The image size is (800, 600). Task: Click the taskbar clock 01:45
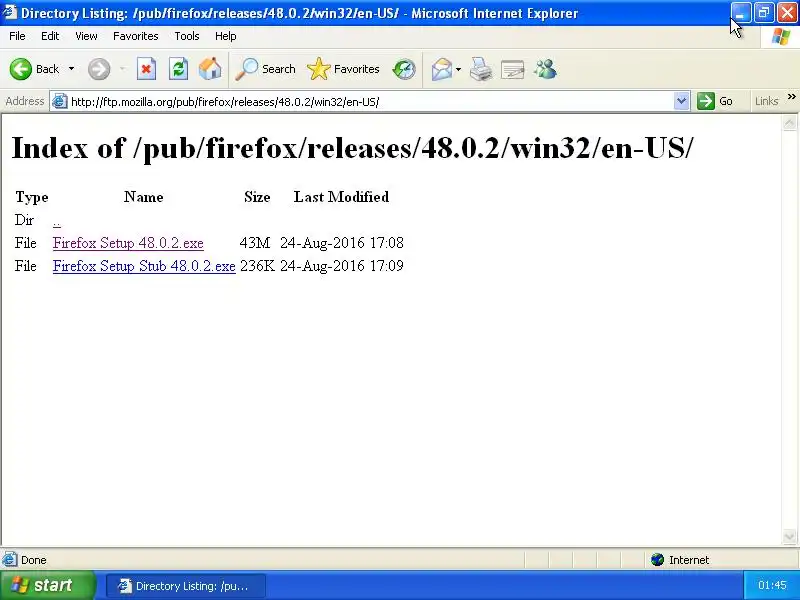(772, 585)
